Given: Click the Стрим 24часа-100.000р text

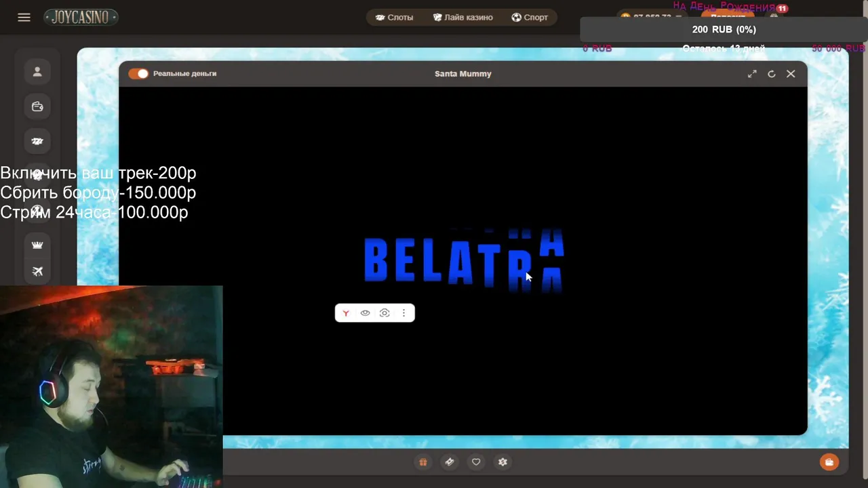Looking at the screenshot, I should coord(94,212).
